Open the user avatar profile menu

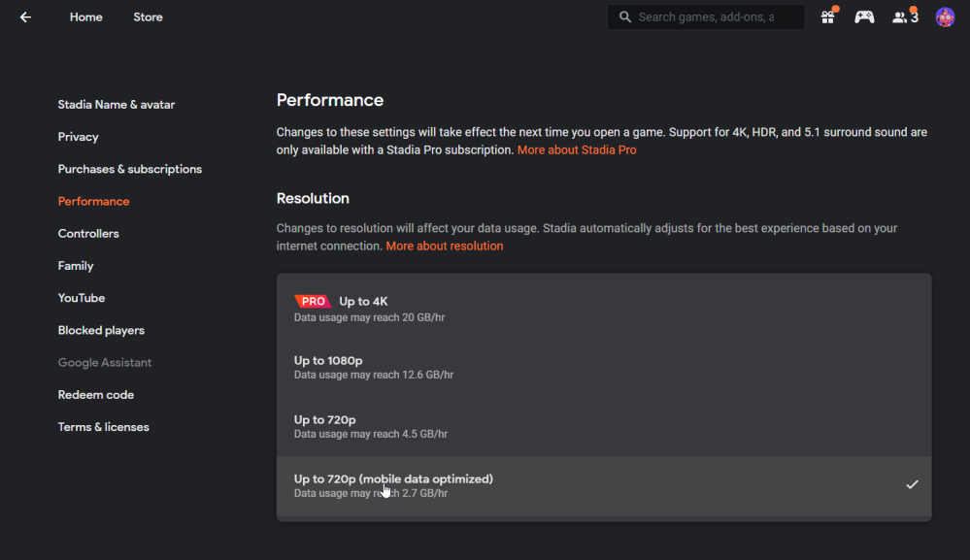945,17
